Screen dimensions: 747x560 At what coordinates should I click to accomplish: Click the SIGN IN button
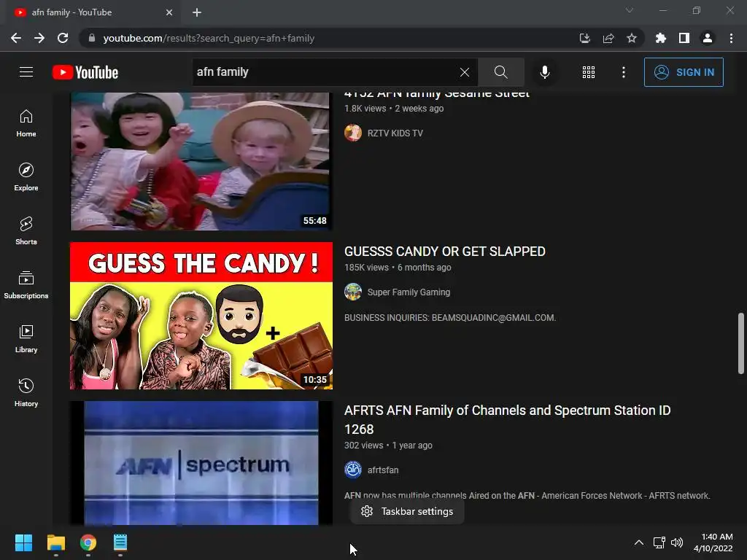pos(684,72)
